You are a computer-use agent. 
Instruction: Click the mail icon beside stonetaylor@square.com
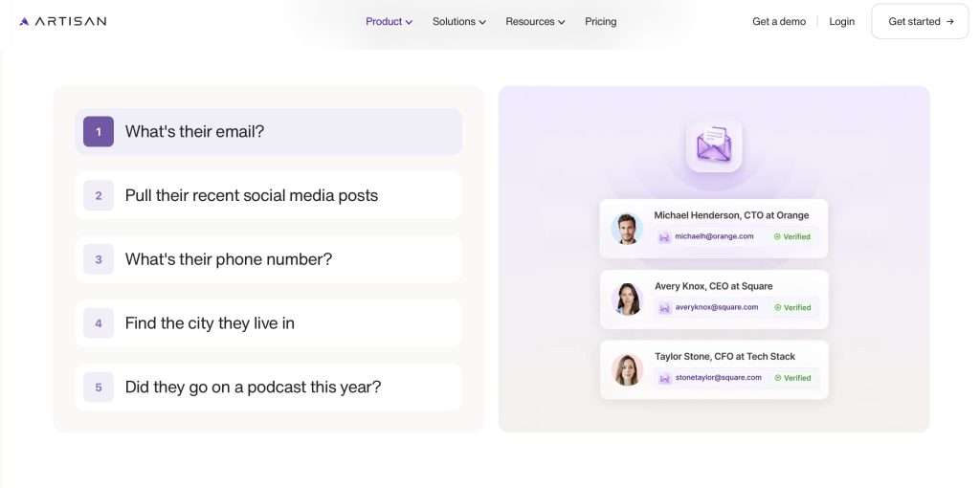pyautogui.click(x=664, y=378)
